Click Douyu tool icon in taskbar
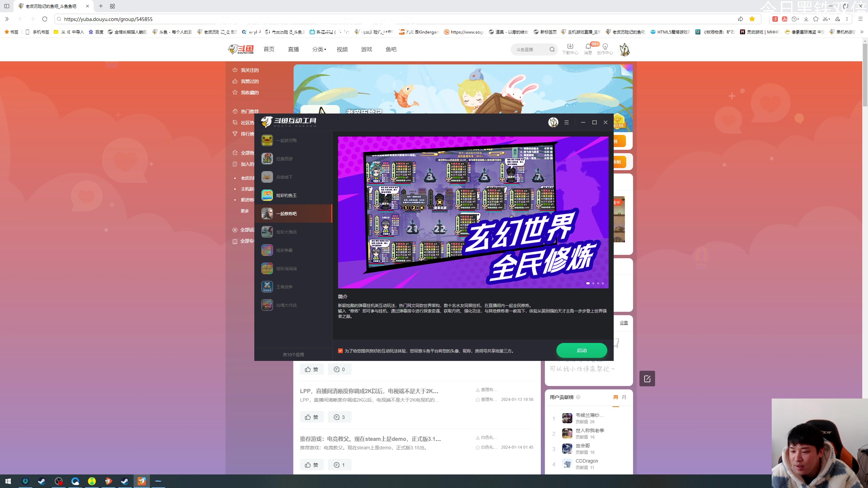This screenshot has height=488, width=868. point(142,481)
